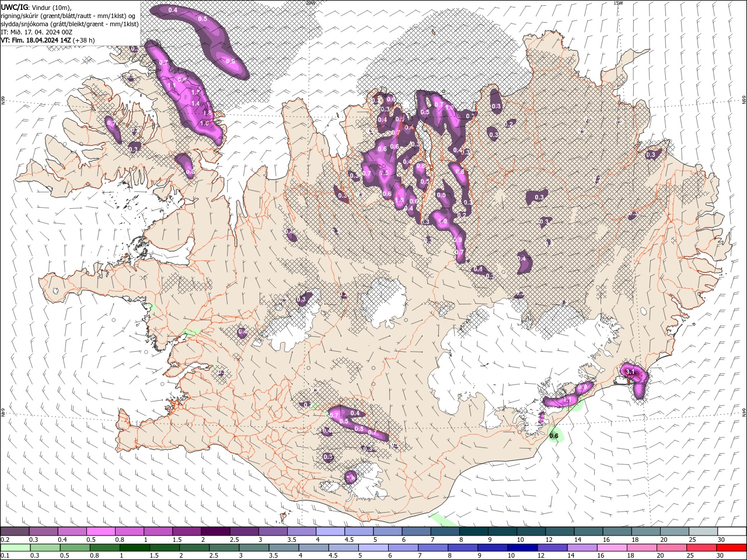Image resolution: width=747 pixels, height=560 pixels.
Task: Select the deep blue 10 swatch in the lower legend row
Action: [522, 548]
